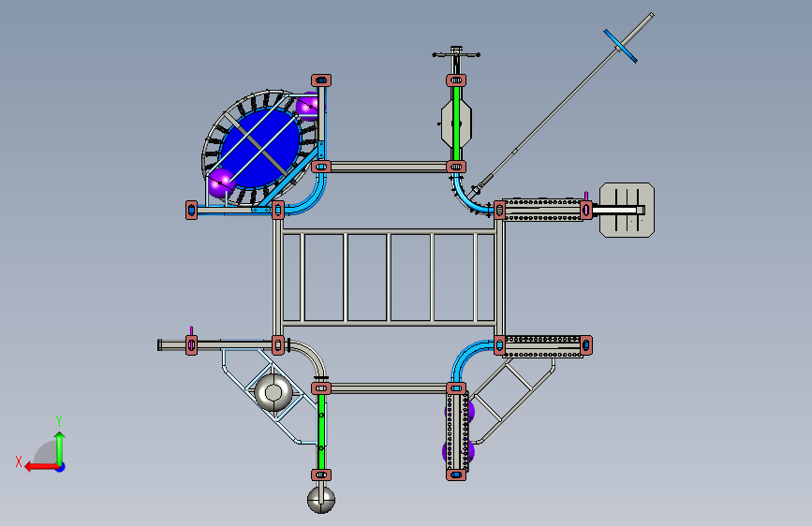Select the central ladder-like rectangular frame
The image size is (812, 526).
[x=389, y=277]
